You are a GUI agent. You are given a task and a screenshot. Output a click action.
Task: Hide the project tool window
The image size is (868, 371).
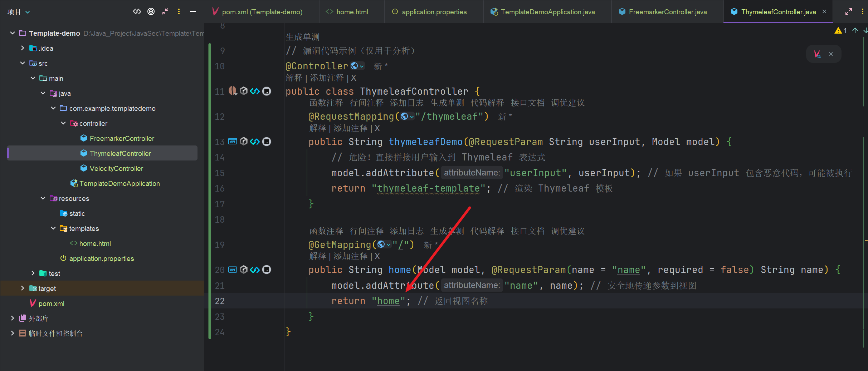(x=193, y=12)
